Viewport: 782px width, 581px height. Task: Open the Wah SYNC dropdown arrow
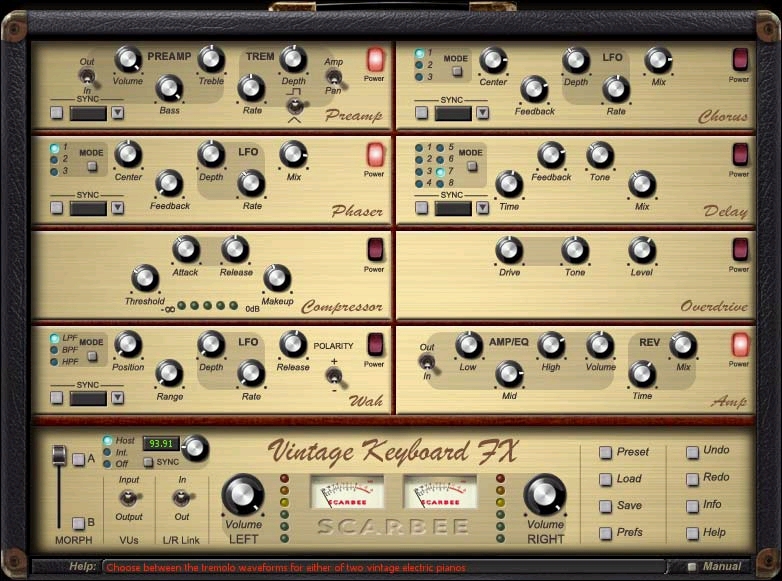[x=118, y=397]
